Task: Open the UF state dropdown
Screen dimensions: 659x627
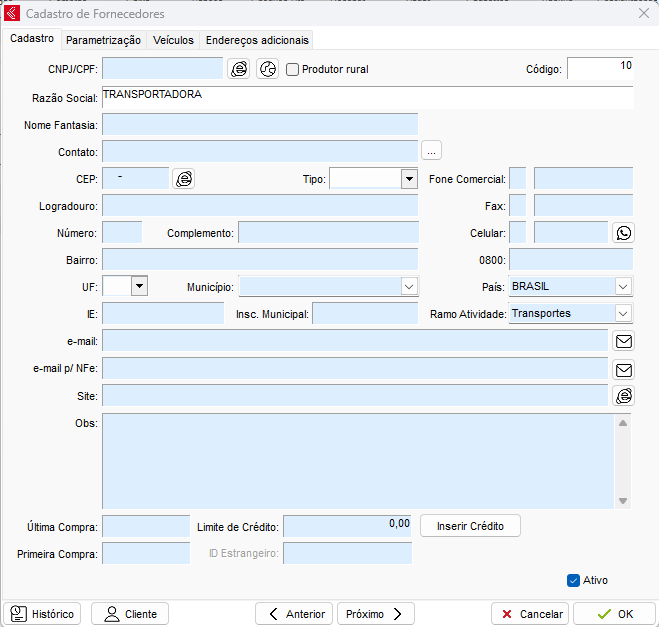Action: [x=139, y=286]
